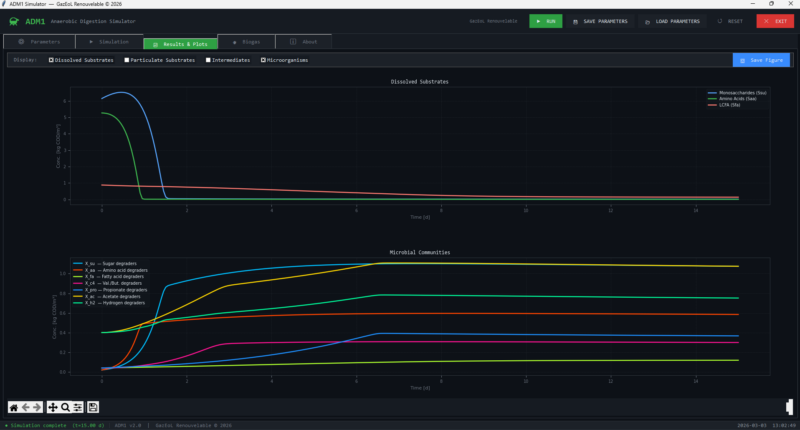The height and width of the screenshot is (430, 800).
Task: Switch to the Parameters tab
Action: tap(39, 42)
